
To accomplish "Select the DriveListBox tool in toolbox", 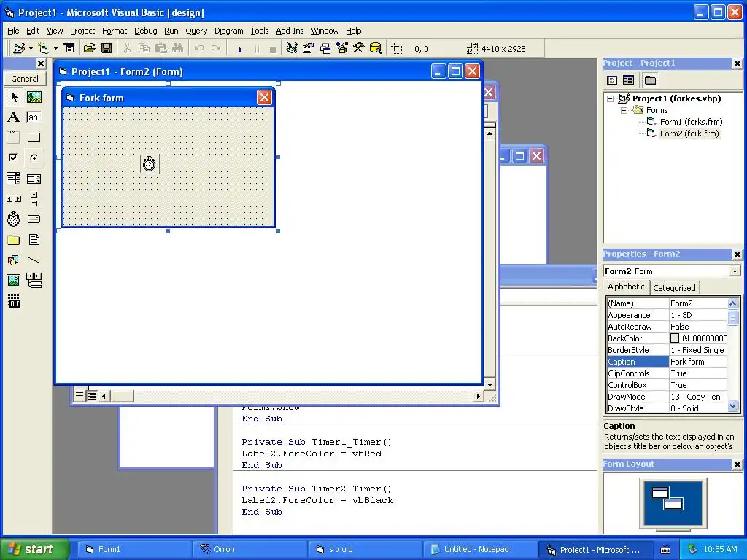I will coord(34,219).
